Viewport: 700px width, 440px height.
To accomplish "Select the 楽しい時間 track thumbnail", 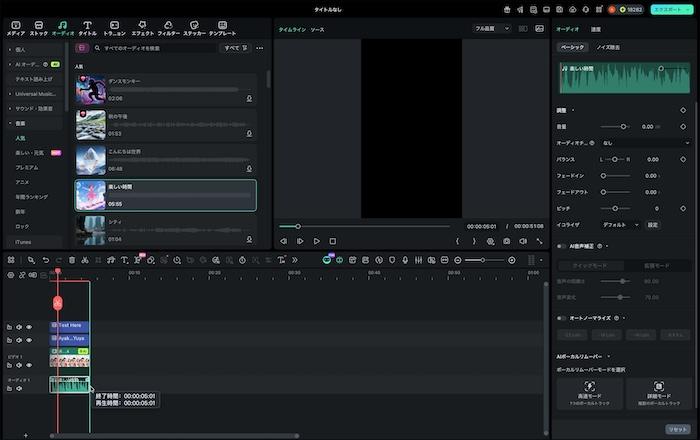I will click(91, 195).
